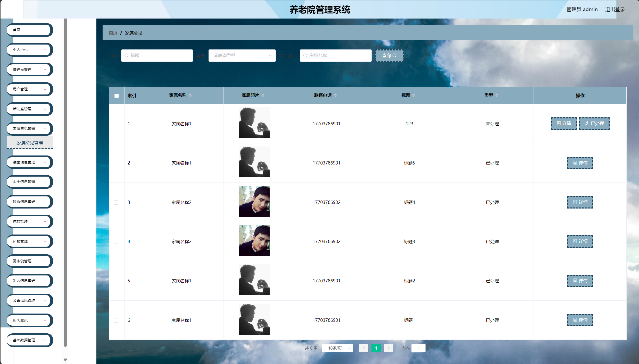Select 家属意见管理 submenu item
This screenshot has width=639, height=364.
[30, 143]
